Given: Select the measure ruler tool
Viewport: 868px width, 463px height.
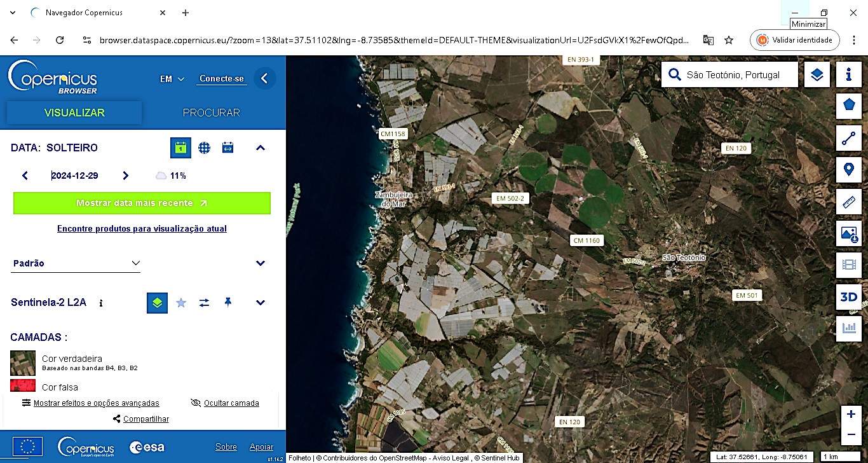Looking at the screenshot, I should [x=848, y=202].
